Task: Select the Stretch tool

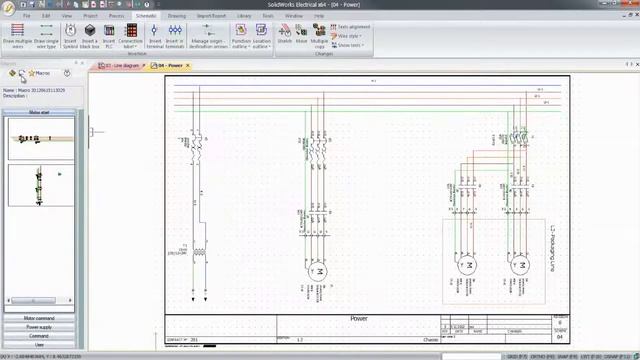Action: point(284,33)
